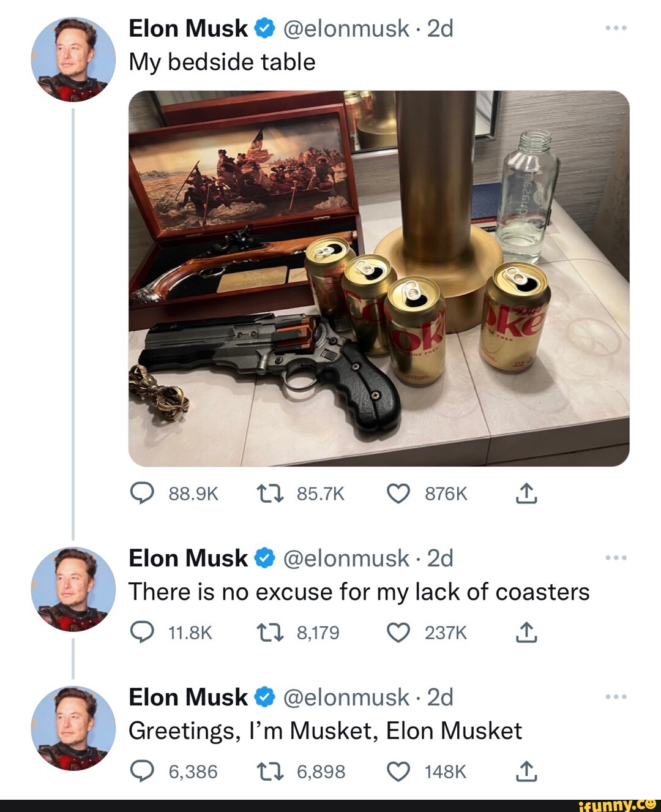Image resolution: width=661 pixels, height=812 pixels.
Task: Like the coasters tweet showing 237K
Action: [x=399, y=633]
